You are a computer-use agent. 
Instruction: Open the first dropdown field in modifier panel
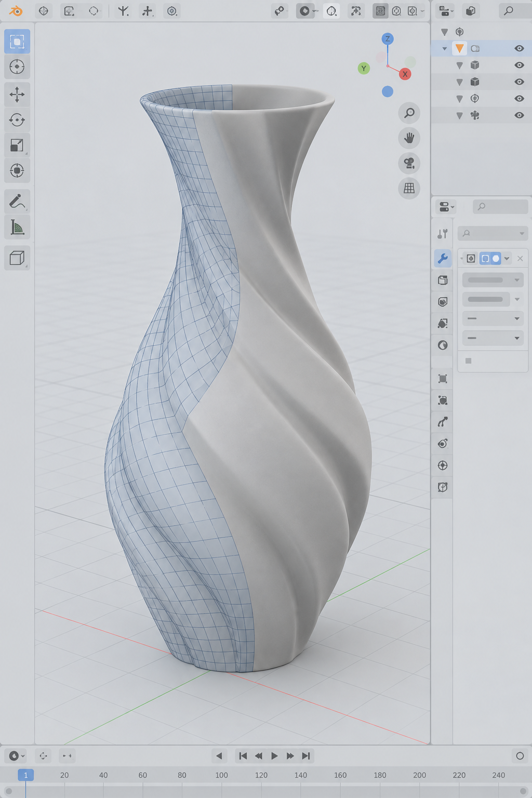(x=493, y=280)
